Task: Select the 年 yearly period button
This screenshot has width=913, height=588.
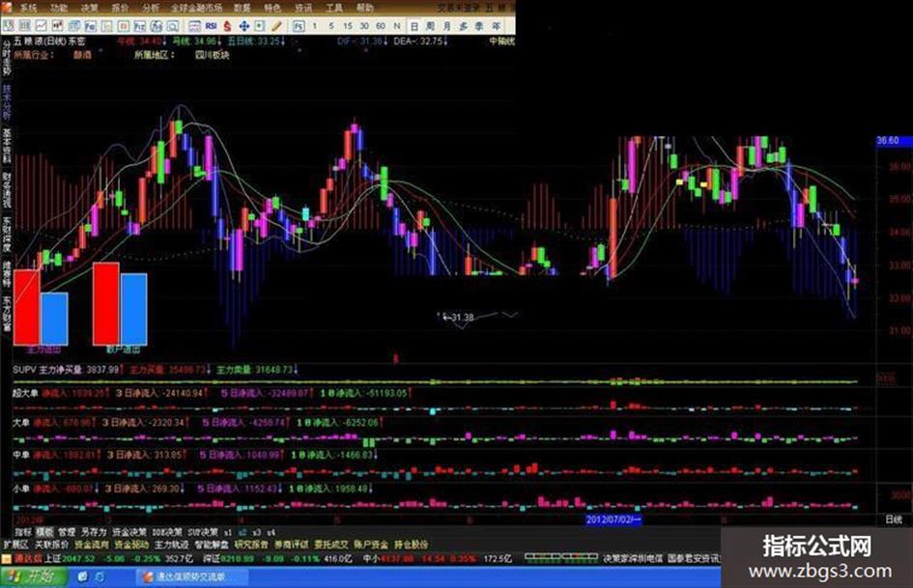Action: [x=496, y=26]
